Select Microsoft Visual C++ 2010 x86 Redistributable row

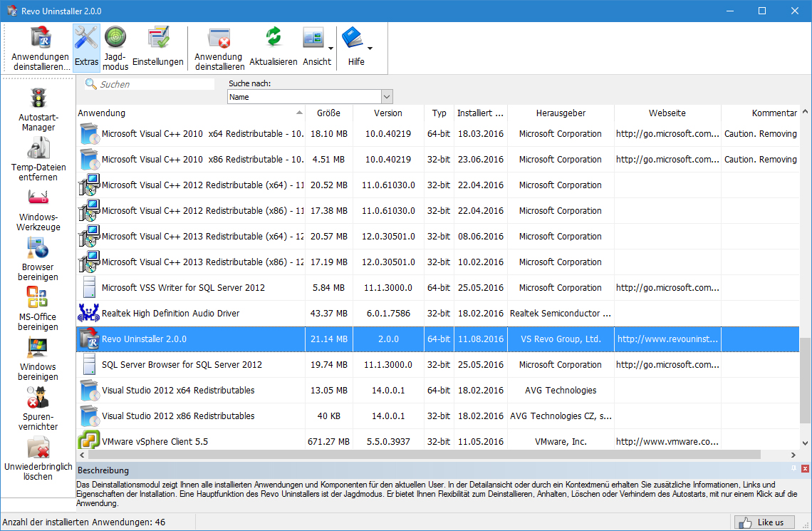pos(437,159)
